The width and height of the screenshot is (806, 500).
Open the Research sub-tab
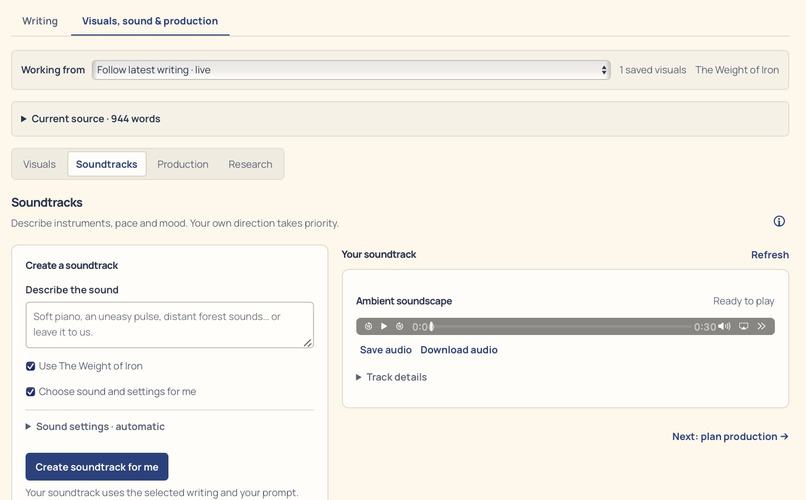tap(250, 164)
